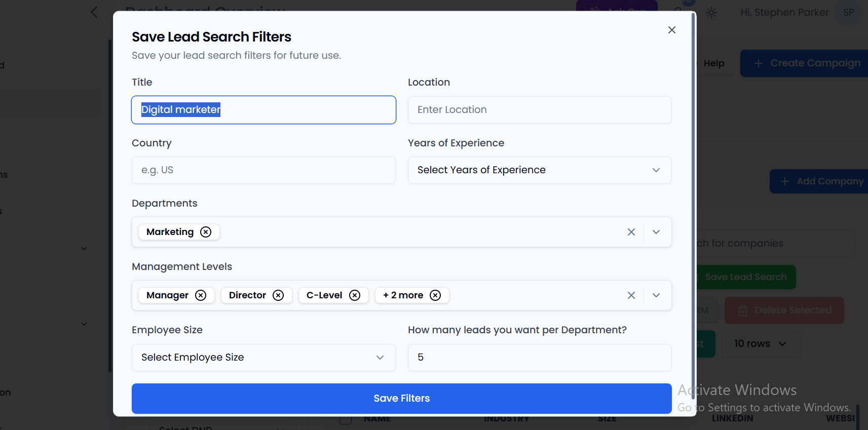Expand the Management Levels dropdown

(x=656, y=295)
